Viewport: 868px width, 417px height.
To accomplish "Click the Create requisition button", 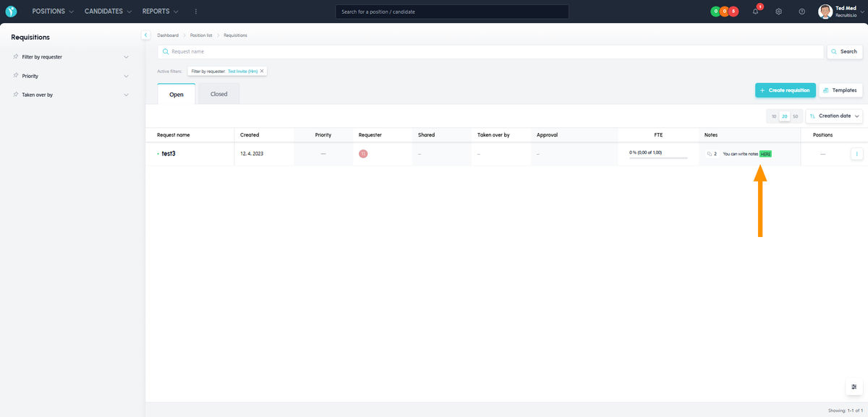I will pos(786,90).
